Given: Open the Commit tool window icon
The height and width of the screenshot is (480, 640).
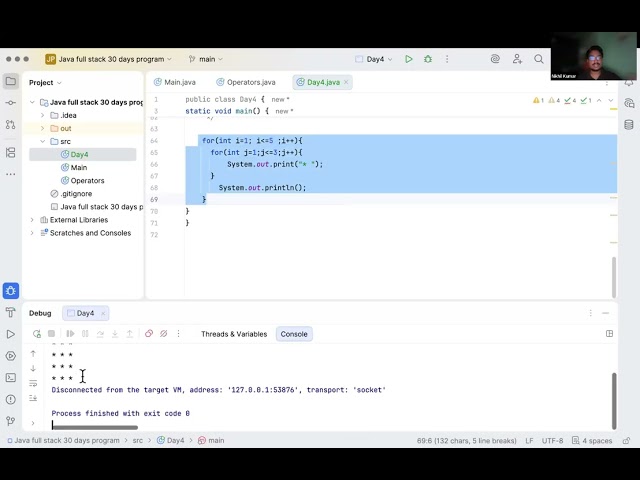Looking at the screenshot, I should (11, 103).
